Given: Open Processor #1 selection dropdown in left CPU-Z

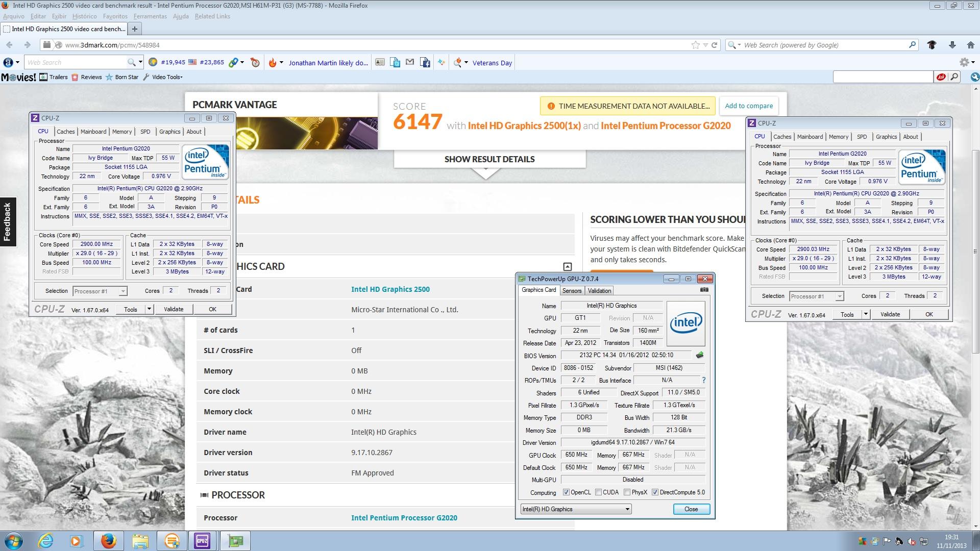Looking at the screenshot, I should click(100, 291).
